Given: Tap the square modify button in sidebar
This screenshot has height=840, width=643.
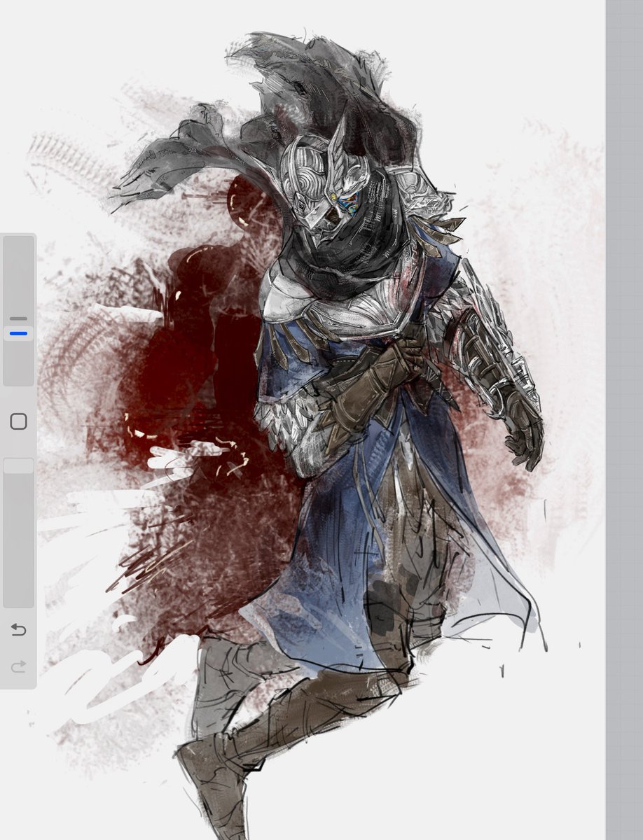Looking at the screenshot, I should pyautogui.click(x=19, y=421).
